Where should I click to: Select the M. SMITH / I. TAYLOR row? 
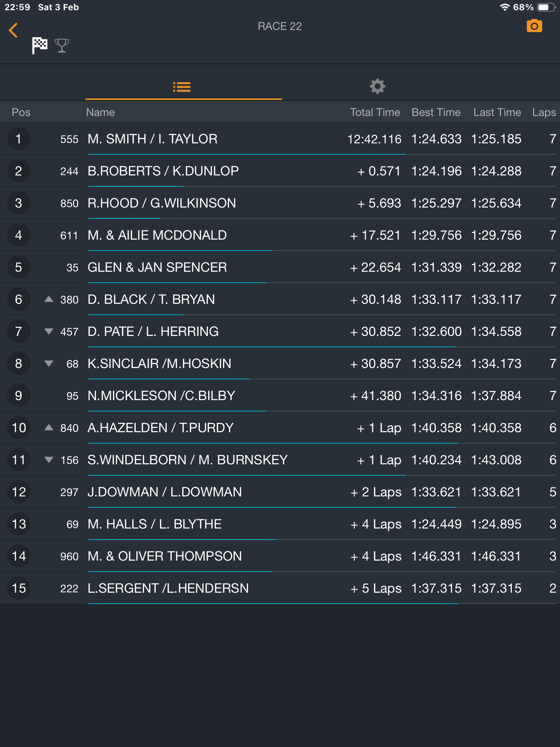280,139
